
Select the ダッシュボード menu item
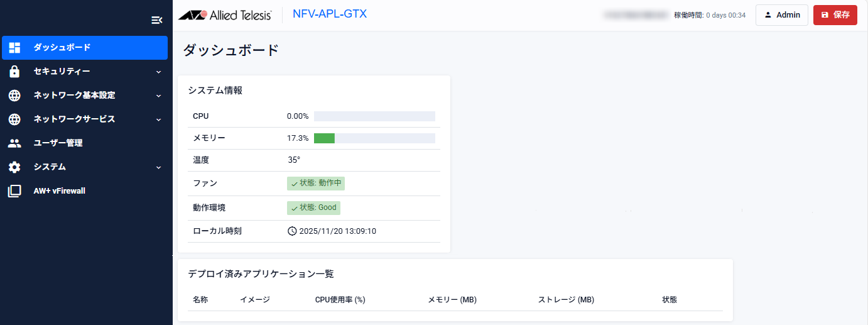[62, 48]
